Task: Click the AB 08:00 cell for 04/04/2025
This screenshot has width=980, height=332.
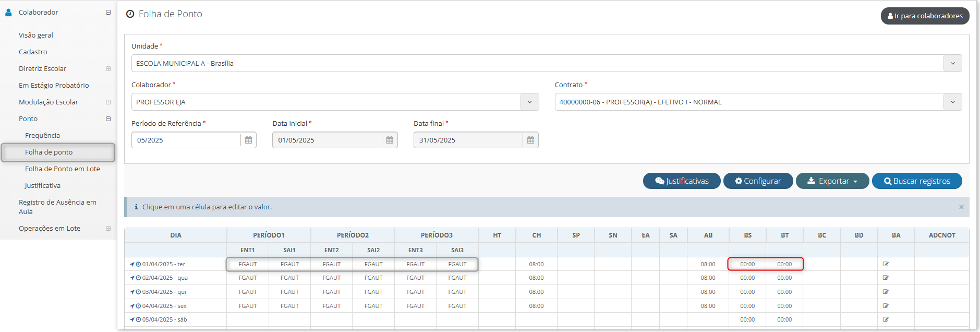Action: pos(708,306)
